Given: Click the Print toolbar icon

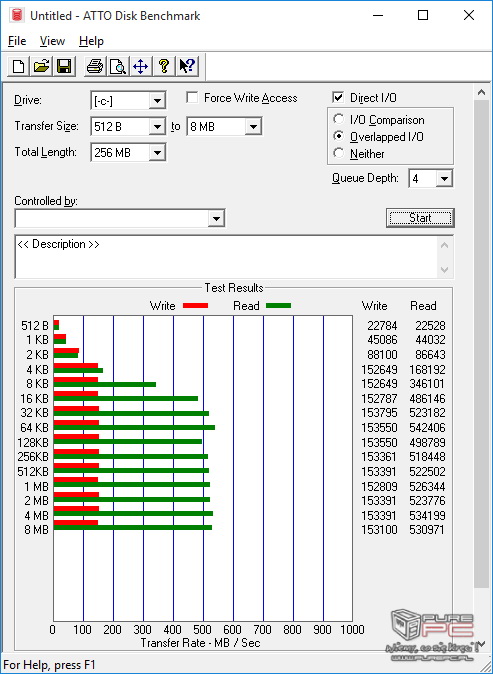Looking at the screenshot, I should pos(95,67).
